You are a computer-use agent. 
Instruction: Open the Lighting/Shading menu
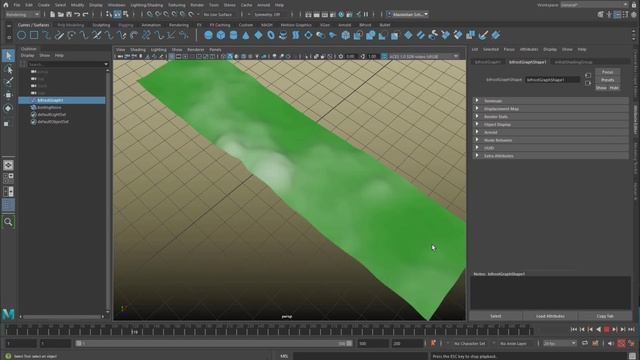coord(147,5)
